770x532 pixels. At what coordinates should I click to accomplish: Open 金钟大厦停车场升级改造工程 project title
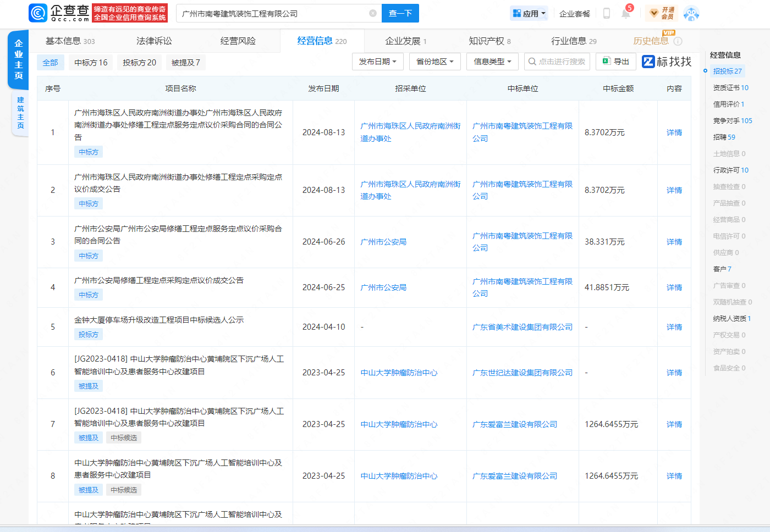pyautogui.click(x=159, y=320)
